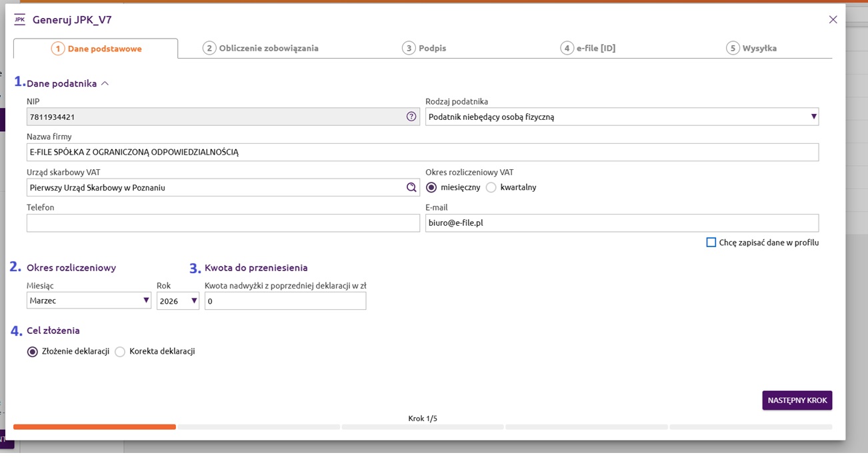Image resolution: width=868 pixels, height=461 pixels.
Task: Click the NIP help question mark icon
Action: pos(411,117)
